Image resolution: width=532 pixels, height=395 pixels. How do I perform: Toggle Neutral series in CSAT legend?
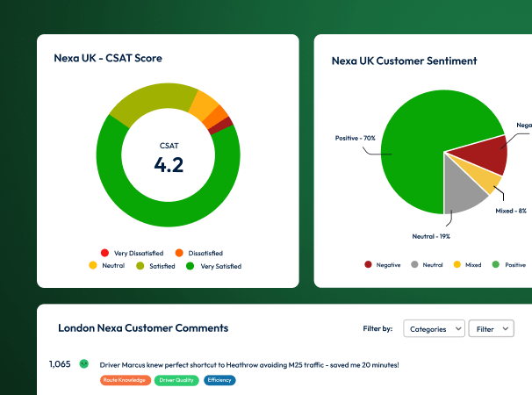(113, 266)
